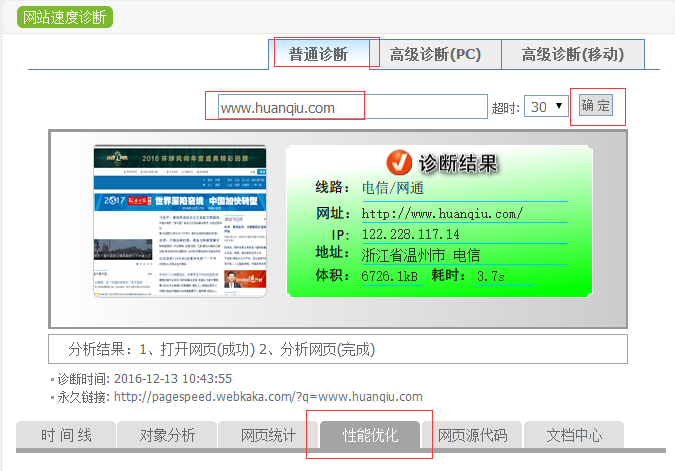
Task: Click the URL input field with www.huanqiu.com
Action: (353, 107)
